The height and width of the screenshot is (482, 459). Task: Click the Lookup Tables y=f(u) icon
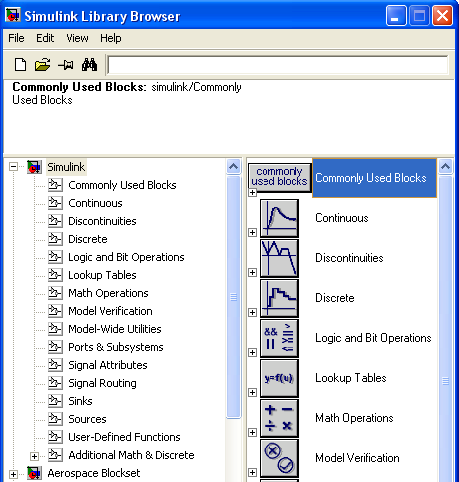click(x=279, y=378)
